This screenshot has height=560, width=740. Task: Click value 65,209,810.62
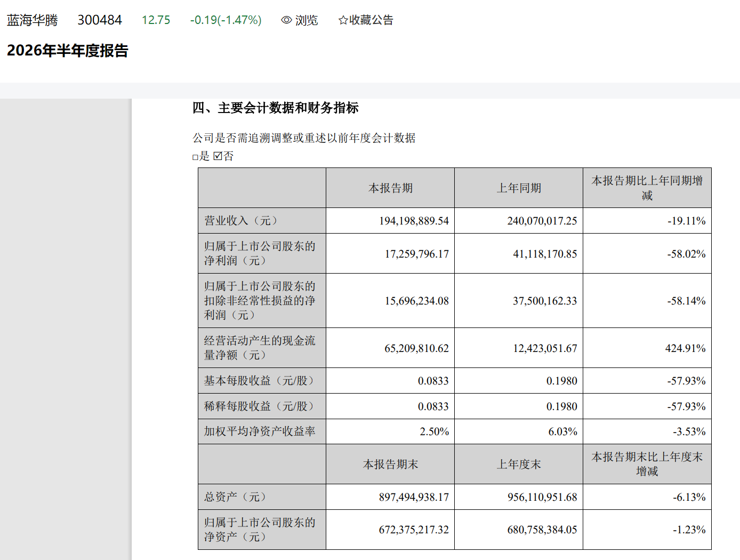pyautogui.click(x=417, y=348)
